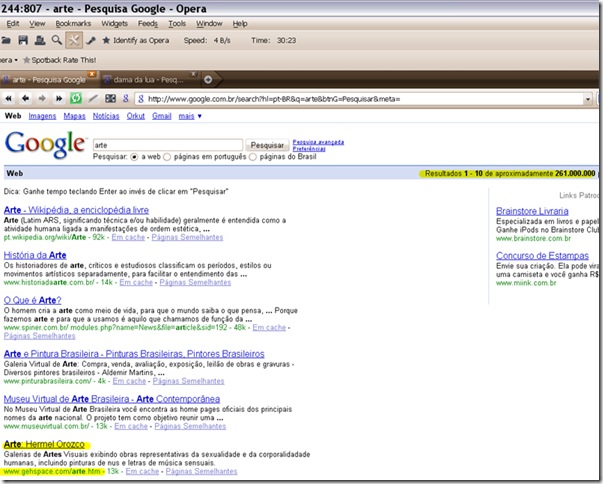Open the mais dropdown in Google bar
This screenshot has height=484, width=603.
[190, 116]
